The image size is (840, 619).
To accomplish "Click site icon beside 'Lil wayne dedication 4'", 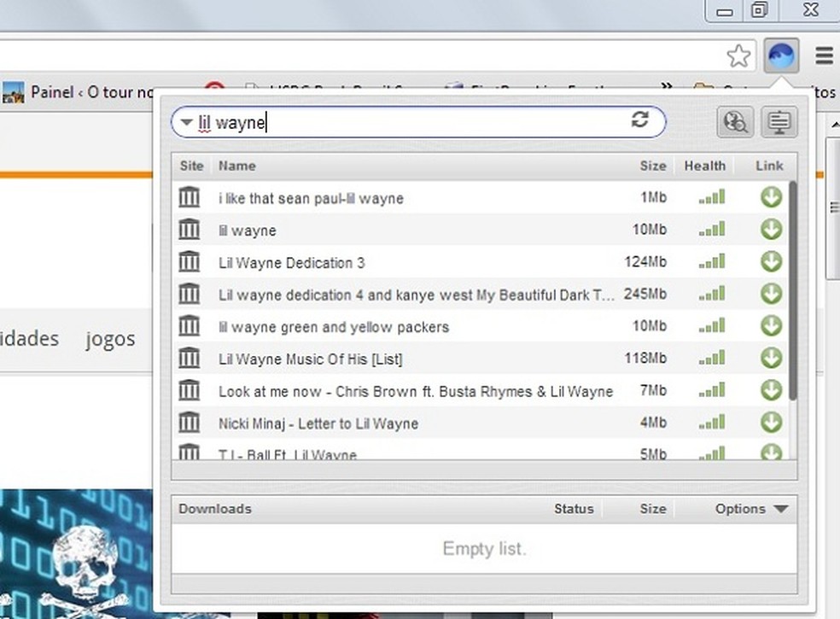I will click(x=190, y=294).
